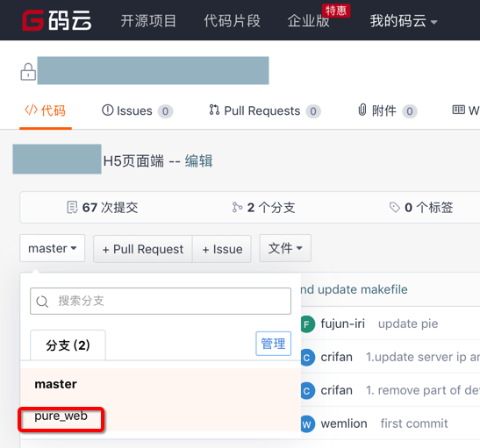
Task: Click the 附件 count badge 0
Action: (410, 111)
